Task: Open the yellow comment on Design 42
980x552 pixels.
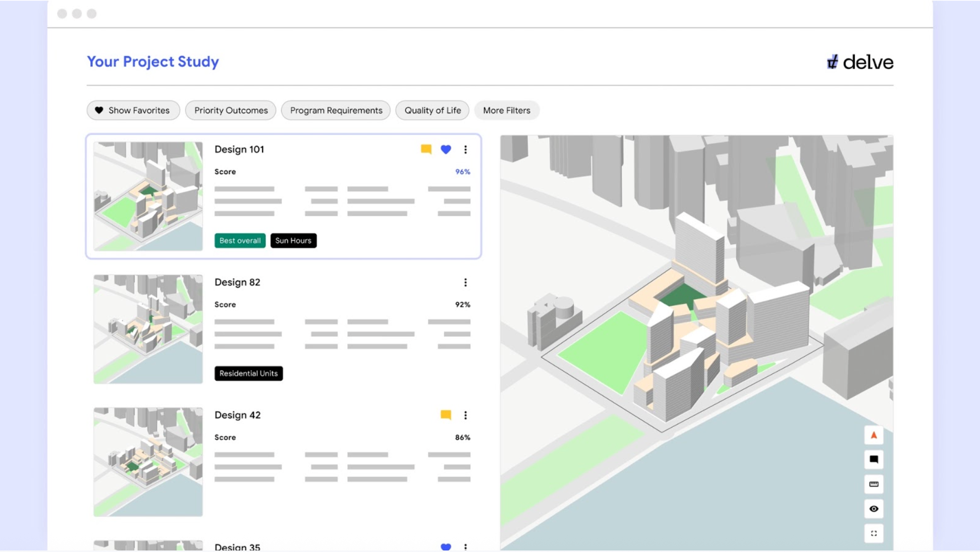Action: pyautogui.click(x=446, y=415)
